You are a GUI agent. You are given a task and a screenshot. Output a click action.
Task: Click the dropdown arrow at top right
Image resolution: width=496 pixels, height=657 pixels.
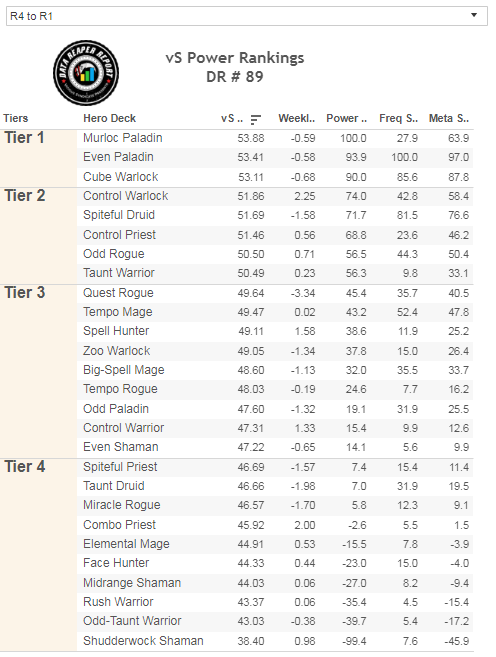click(x=474, y=16)
